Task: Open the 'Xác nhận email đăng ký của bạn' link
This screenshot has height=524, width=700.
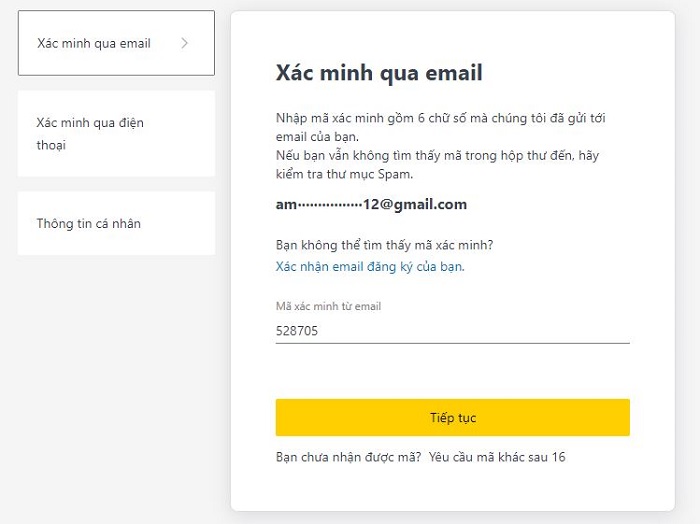Action: point(370,267)
